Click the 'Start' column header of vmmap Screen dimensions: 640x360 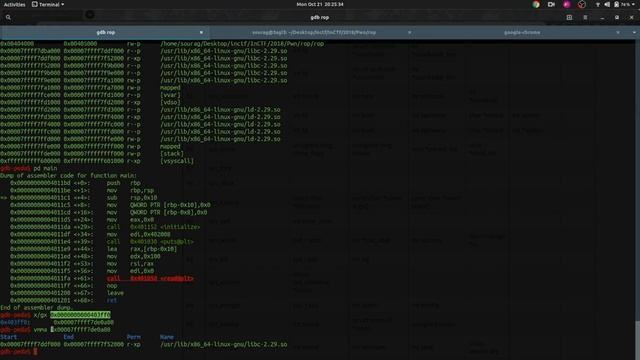(9, 337)
